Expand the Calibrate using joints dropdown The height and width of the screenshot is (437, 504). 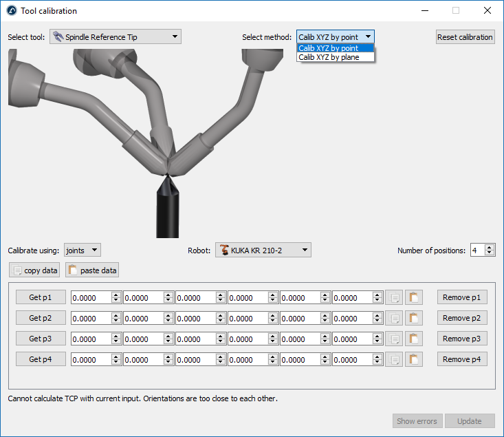83,251
